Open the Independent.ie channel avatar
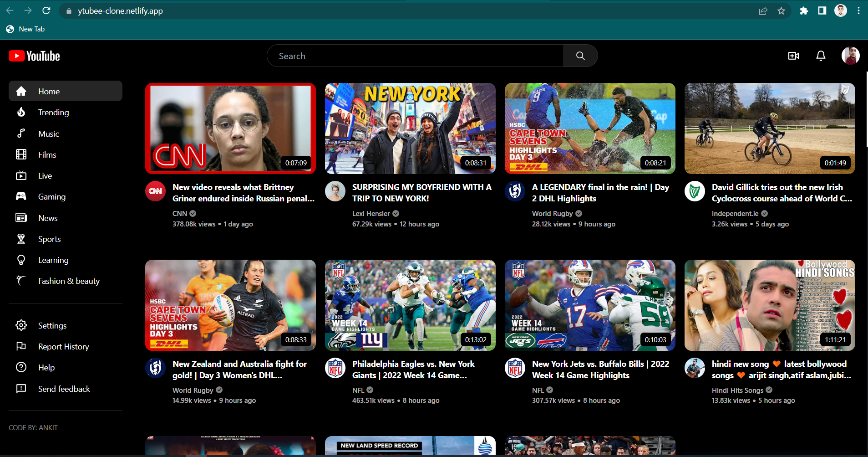Screen dimensions: 868x457 coord(695,191)
